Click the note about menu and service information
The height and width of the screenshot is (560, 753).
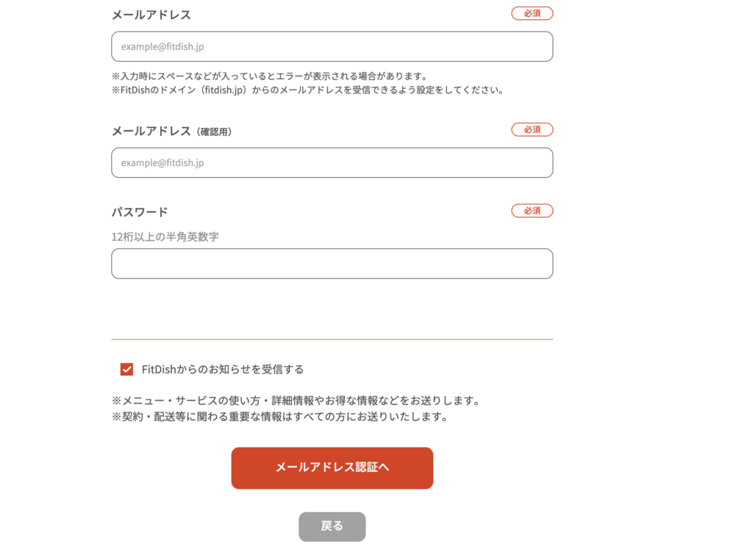point(296,401)
